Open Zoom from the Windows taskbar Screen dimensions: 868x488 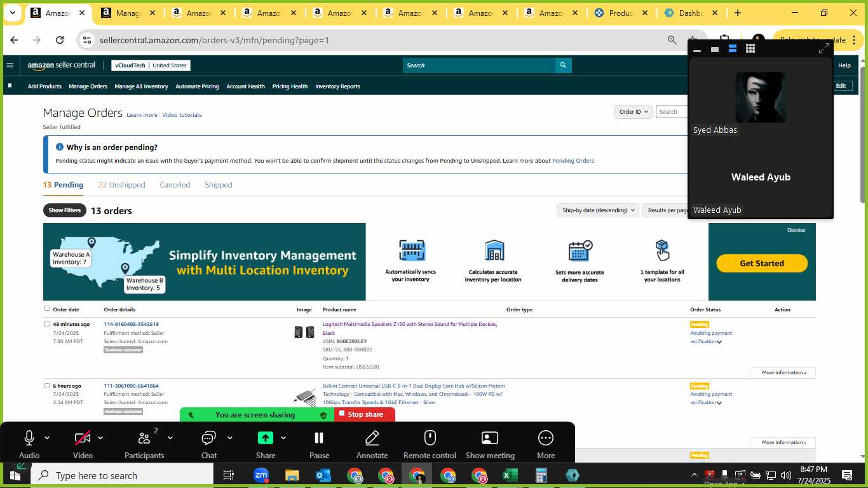pyautogui.click(x=261, y=475)
